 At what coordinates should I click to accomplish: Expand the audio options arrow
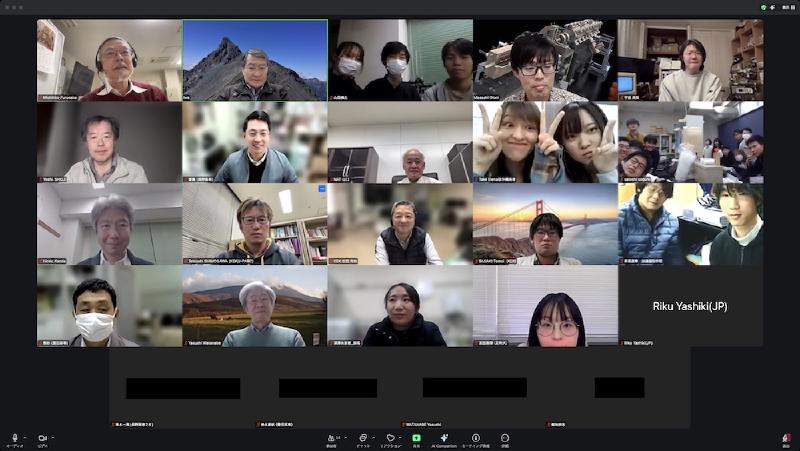tap(25, 437)
